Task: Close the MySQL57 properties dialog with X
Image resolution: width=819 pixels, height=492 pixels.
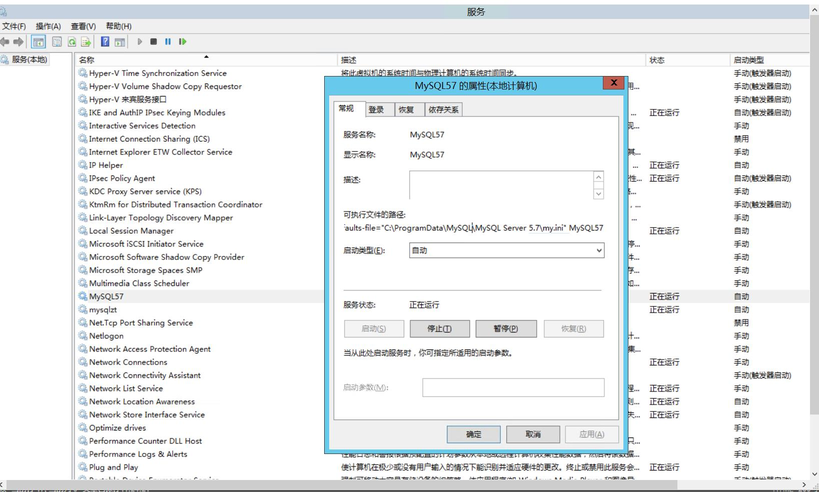Action: 614,83
